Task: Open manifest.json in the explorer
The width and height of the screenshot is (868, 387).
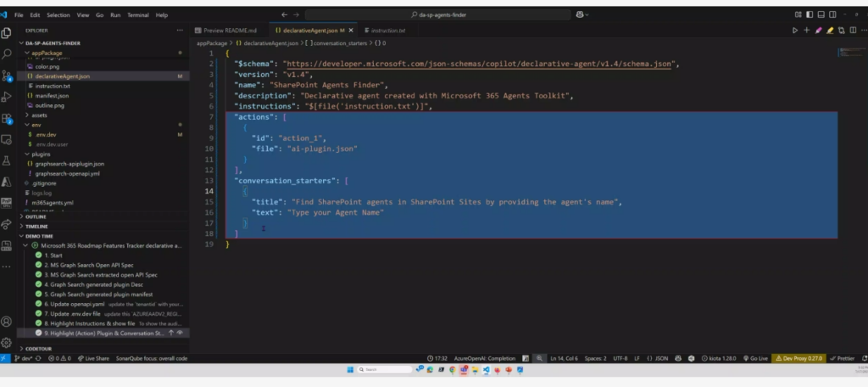Action: point(52,96)
